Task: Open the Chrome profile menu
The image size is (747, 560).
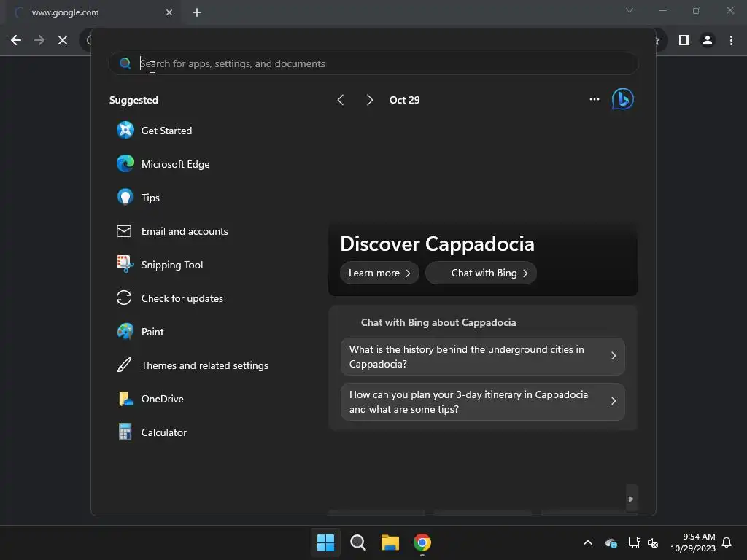Action: click(x=708, y=41)
